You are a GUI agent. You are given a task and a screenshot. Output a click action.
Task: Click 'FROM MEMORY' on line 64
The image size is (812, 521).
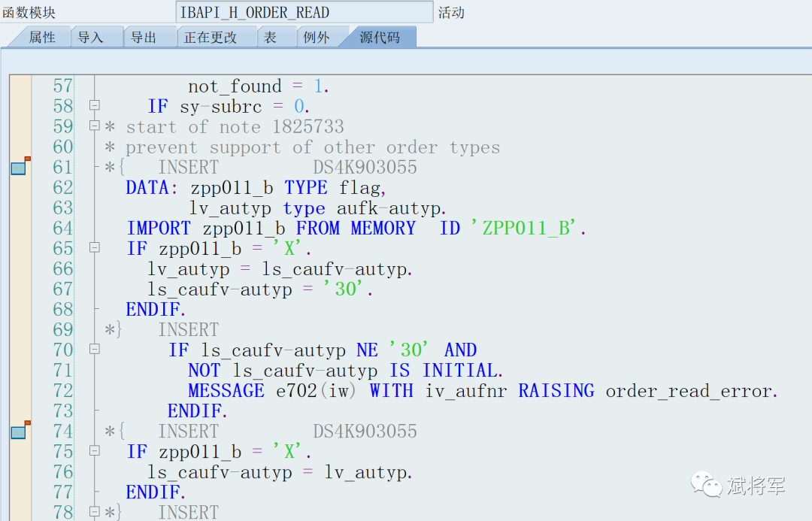point(356,229)
